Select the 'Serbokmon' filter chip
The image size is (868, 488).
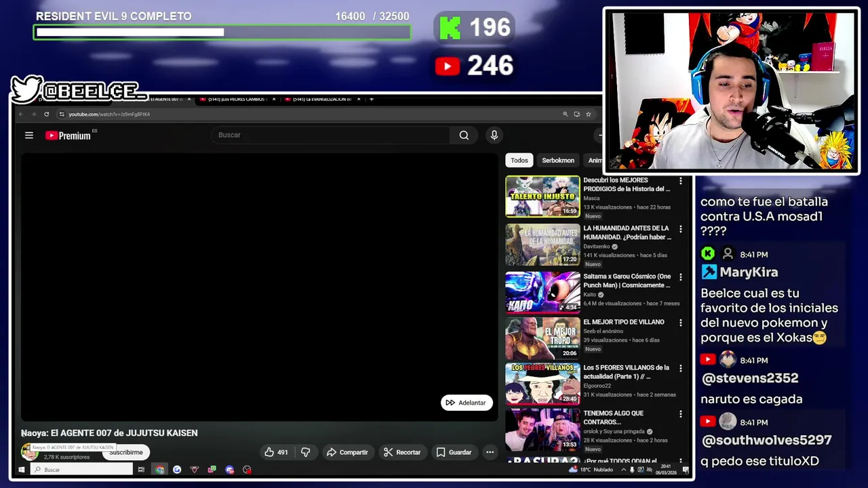[558, 161]
